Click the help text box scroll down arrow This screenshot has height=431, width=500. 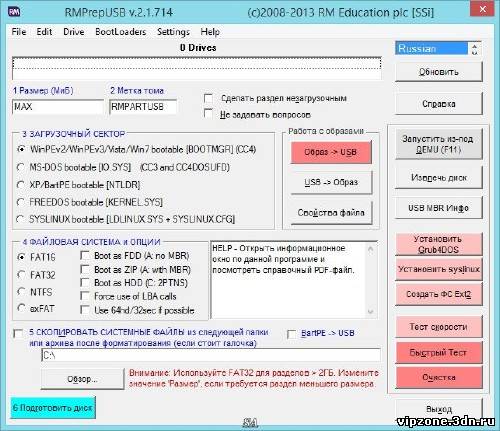point(370,312)
